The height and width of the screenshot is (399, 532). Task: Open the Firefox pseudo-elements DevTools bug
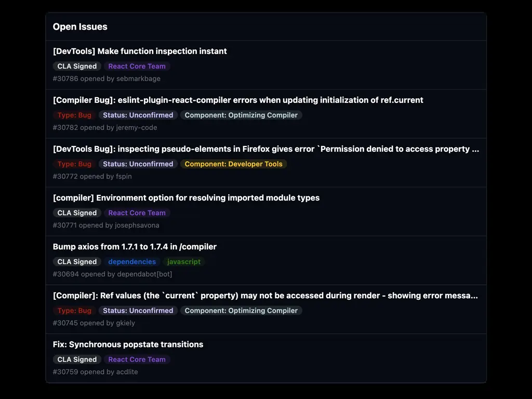(x=265, y=149)
